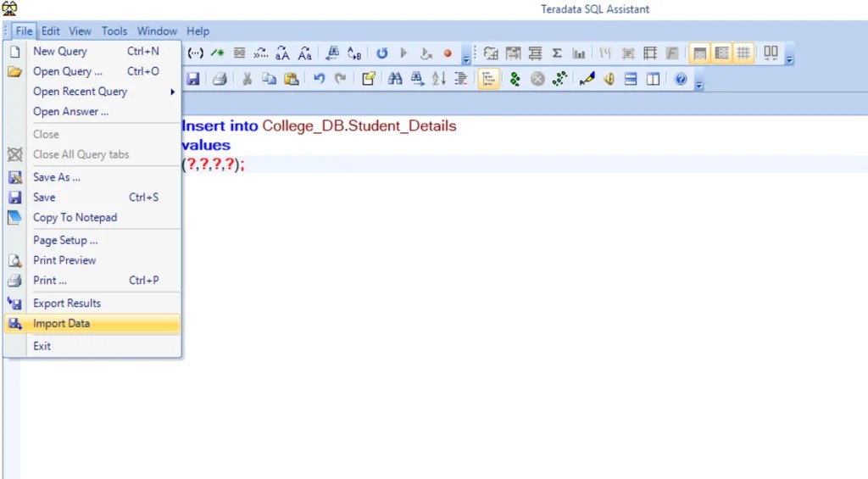This screenshot has height=479, width=868.
Task: Select Save As... in File menu
Action: click(92, 177)
